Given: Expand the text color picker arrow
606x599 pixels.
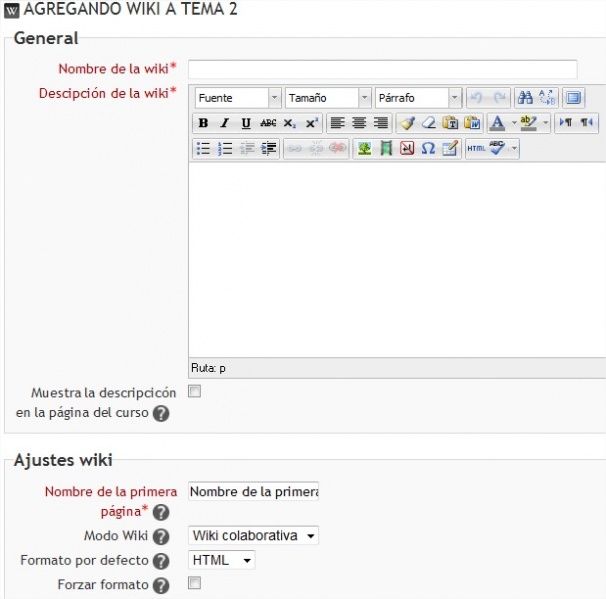Looking at the screenshot, I should coord(514,123).
